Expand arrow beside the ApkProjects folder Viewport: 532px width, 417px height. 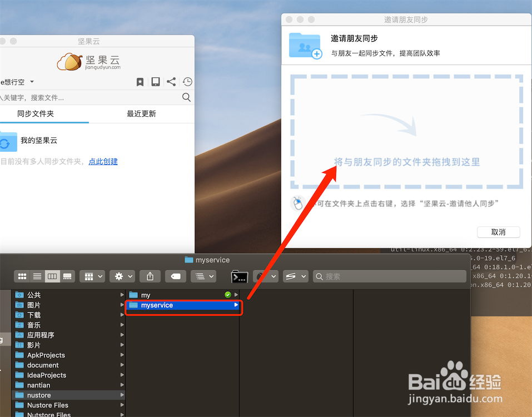pos(122,355)
